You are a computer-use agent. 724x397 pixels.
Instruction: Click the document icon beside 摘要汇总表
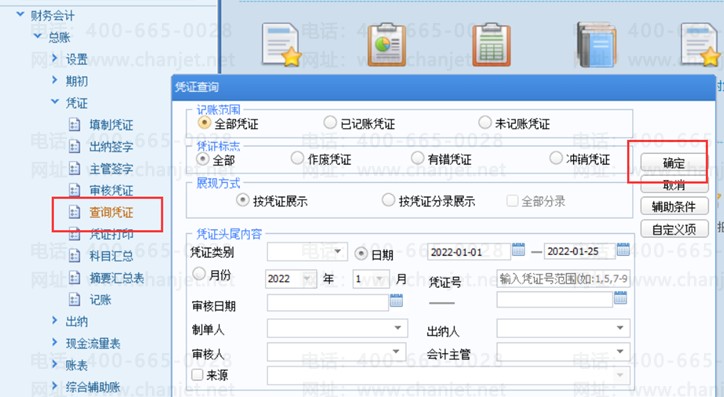pos(74,277)
